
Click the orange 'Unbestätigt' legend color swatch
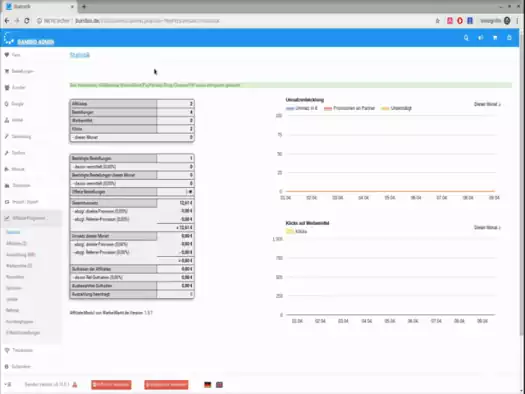coord(385,108)
